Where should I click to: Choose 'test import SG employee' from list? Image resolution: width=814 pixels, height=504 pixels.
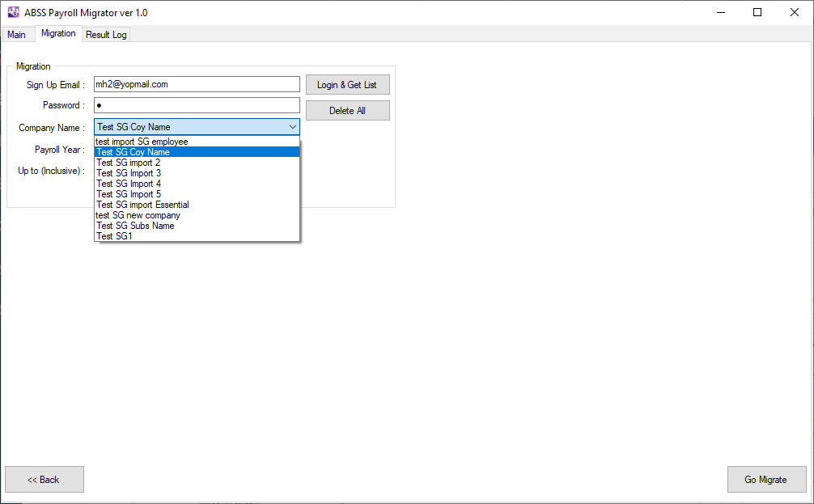(x=197, y=142)
